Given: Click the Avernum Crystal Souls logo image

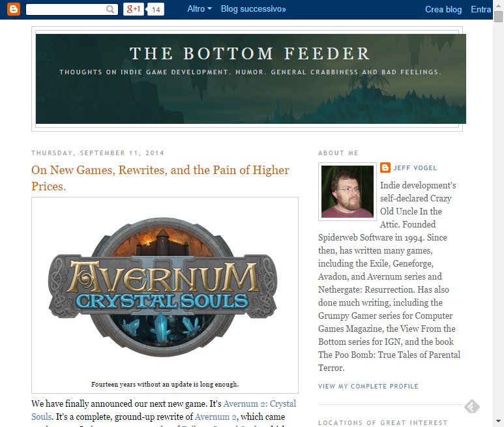Looking at the screenshot, I should pos(162,287).
